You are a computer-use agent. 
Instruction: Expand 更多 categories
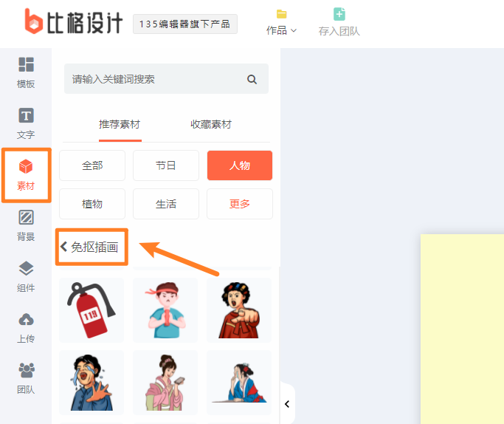(x=240, y=204)
